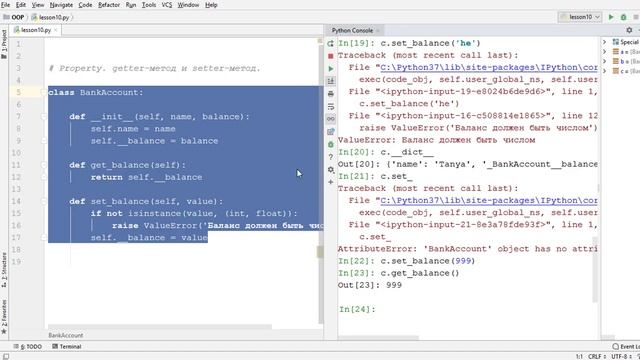The image size is (640, 360).
Task: Open the Favorites tool window sidebar button
Action: click(x=4, y=317)
